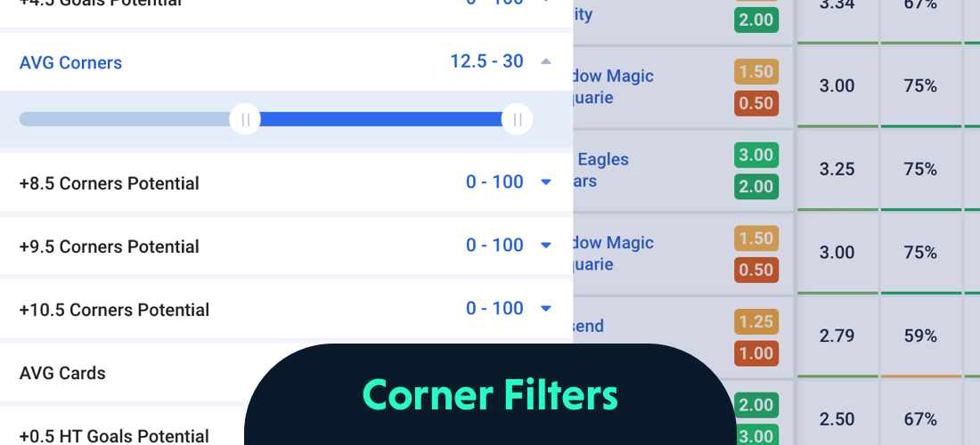Click the AVG Corners filter label

tap(70, 63)
